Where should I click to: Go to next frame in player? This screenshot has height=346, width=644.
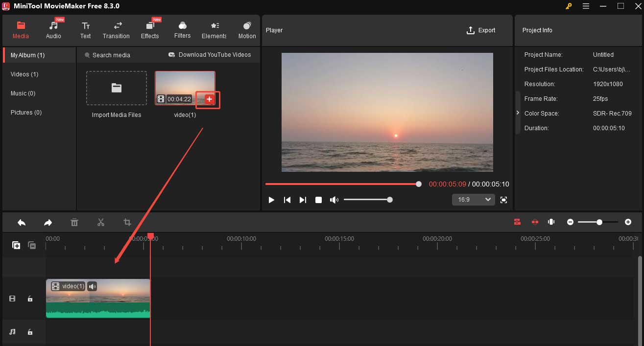303,200
